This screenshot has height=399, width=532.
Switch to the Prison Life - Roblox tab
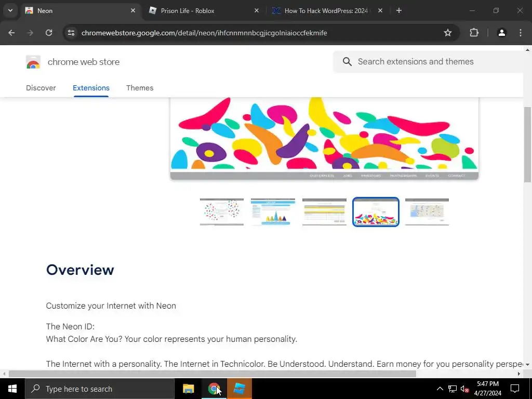pos(204,10)
